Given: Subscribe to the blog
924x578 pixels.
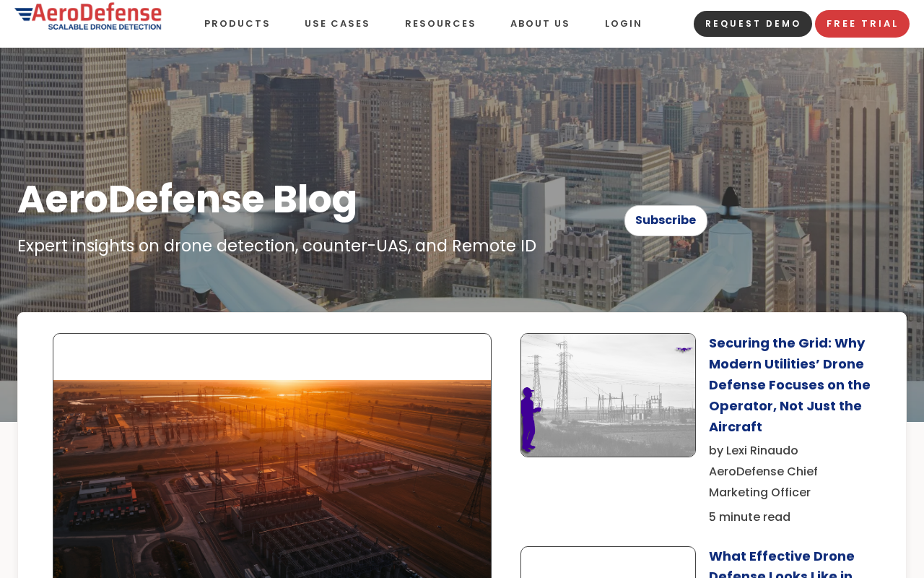Looking at the screenshot, I should (666, 220).
